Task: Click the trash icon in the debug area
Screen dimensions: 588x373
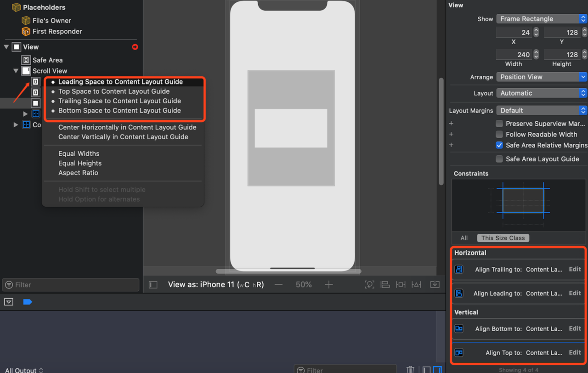Action: pos(410,369)
